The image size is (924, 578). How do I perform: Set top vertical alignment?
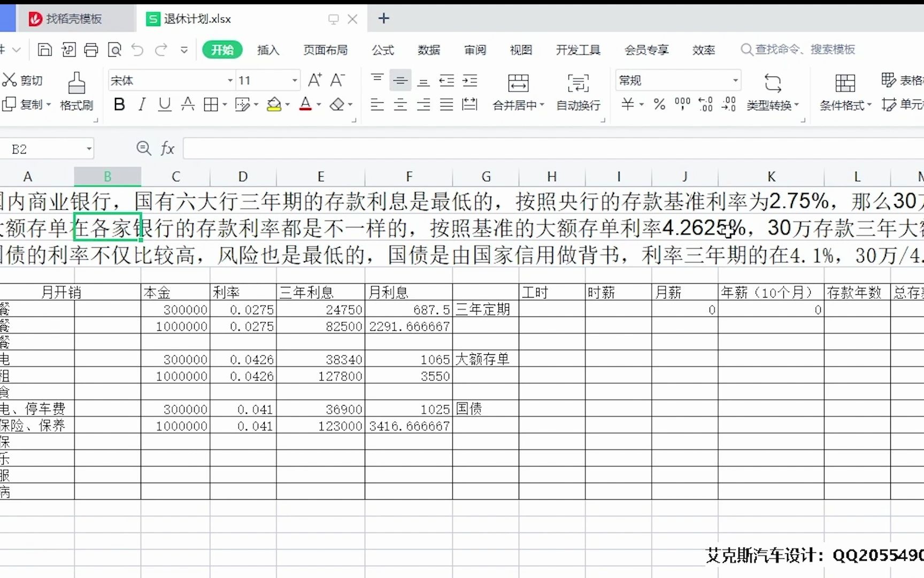coord(377,80)
